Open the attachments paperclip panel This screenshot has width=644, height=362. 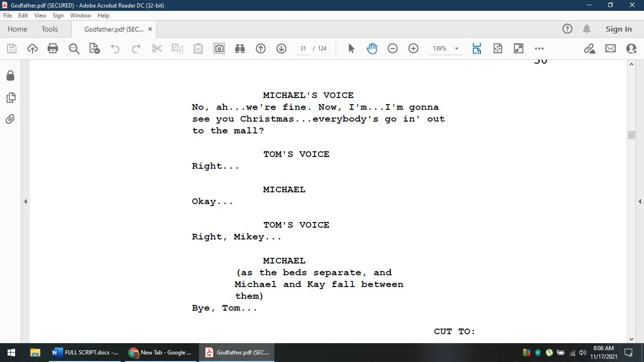pyautogui.click(x=10, y=119)
